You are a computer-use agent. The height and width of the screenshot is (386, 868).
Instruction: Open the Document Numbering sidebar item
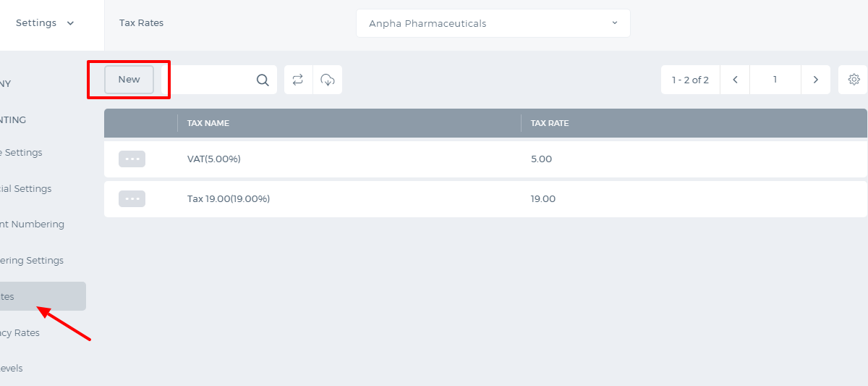pyautogui.click(x=33, y=225)
